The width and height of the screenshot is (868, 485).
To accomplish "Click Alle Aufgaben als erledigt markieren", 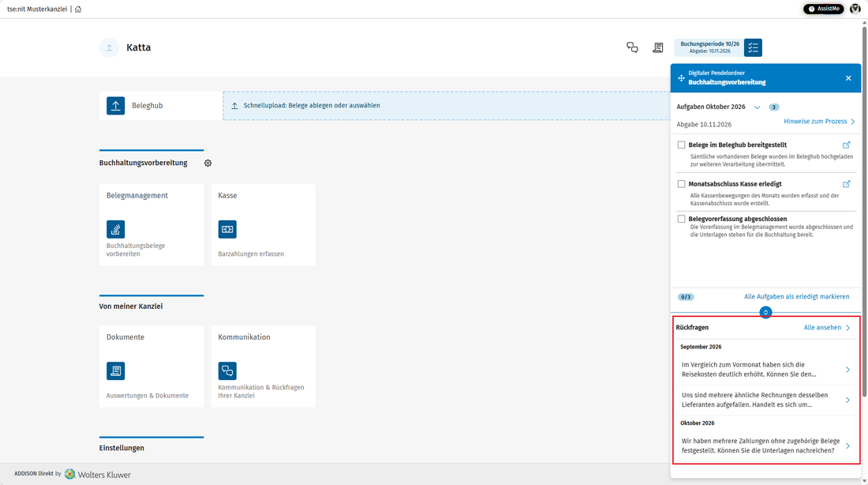I will click(797, 297).
